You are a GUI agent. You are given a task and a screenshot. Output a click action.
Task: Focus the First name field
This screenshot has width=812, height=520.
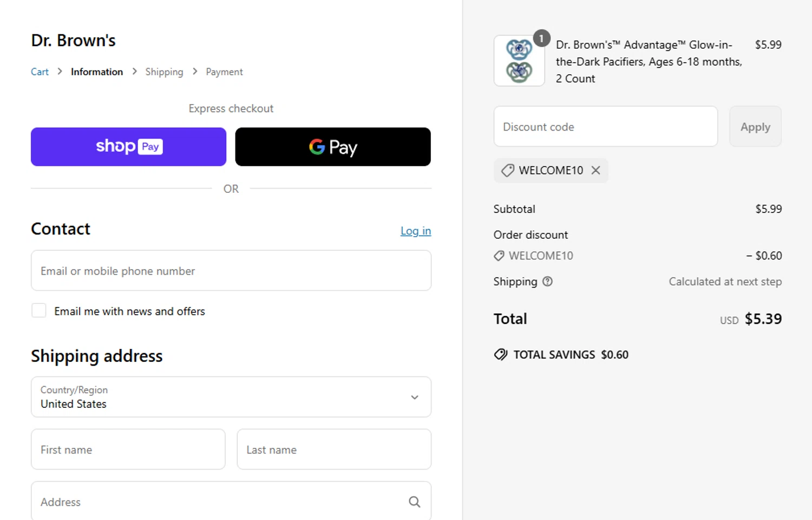tap(128, 449)
